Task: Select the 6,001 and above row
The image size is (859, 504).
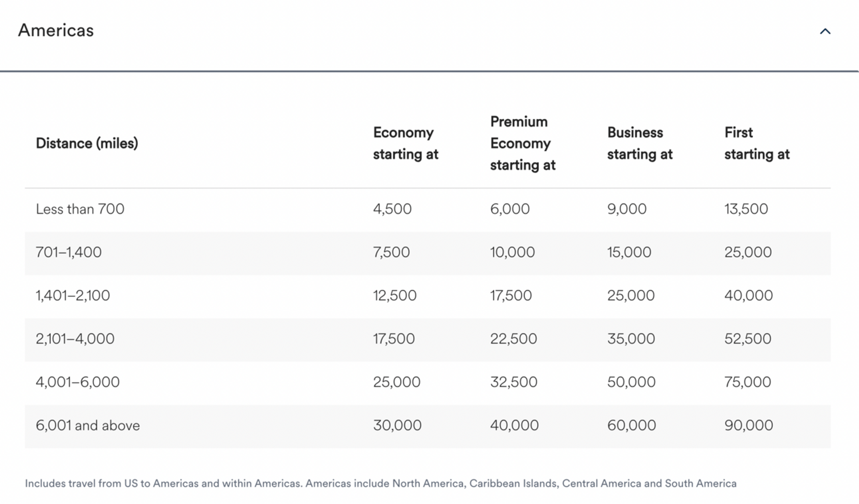Action: (x=428, y=426)
